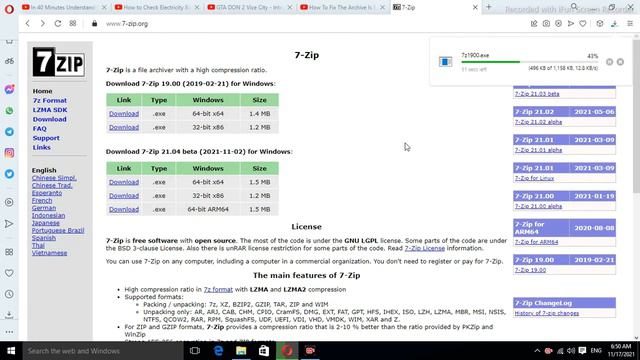The image size is (640, 360).
Task: Launch Microsoft Edge from taskbar
Action: (218, 351)
